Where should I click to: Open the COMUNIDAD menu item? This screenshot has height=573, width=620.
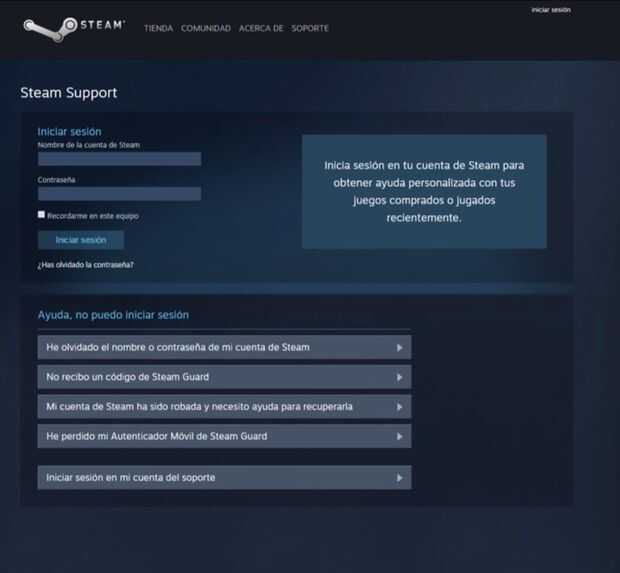click(x=206, y=28)
